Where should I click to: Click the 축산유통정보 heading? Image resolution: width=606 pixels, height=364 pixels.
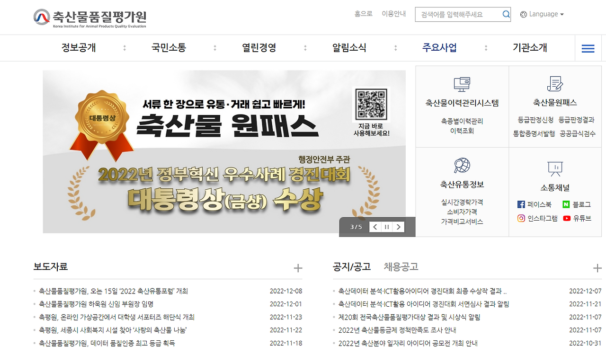[462, 185]
